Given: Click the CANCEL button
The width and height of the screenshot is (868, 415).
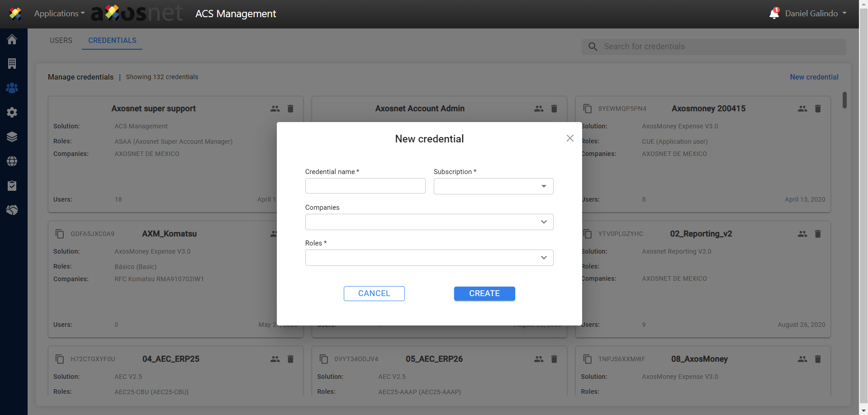Looking at the screenshot, I should (374, 293).
